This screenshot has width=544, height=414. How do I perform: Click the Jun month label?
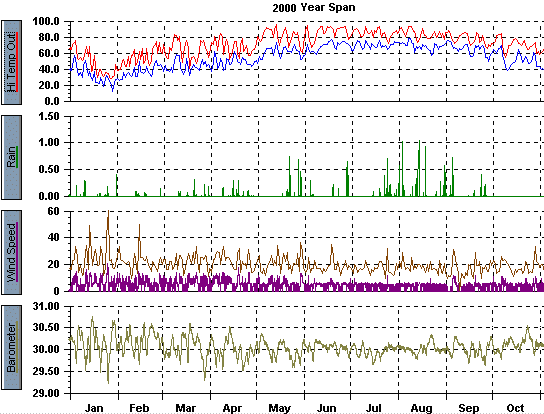[326, 408]
